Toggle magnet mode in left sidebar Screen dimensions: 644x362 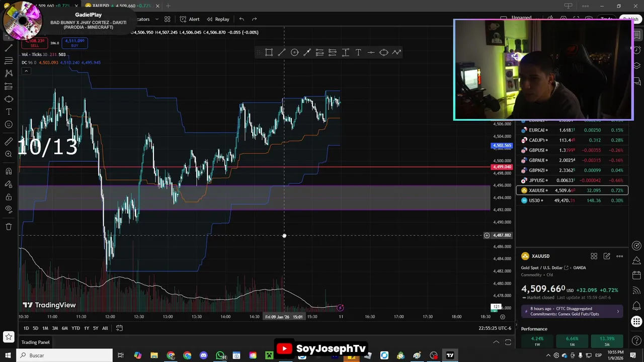pos(9,171)
